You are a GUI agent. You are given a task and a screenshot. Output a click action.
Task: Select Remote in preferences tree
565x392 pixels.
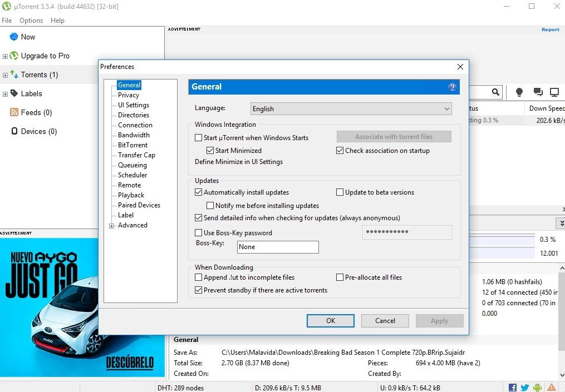(129, 185)
